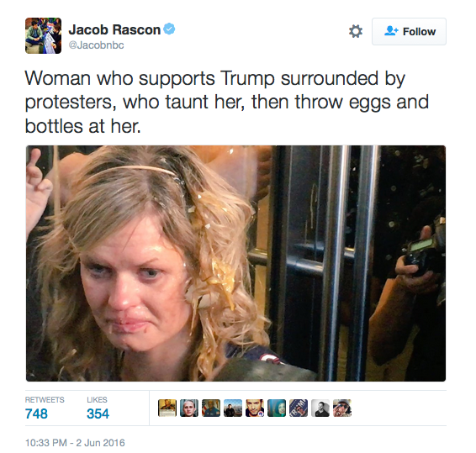Screen dimensions: 476x453
Task: Click liker avatar with American flag background
Action: point(211,408)
